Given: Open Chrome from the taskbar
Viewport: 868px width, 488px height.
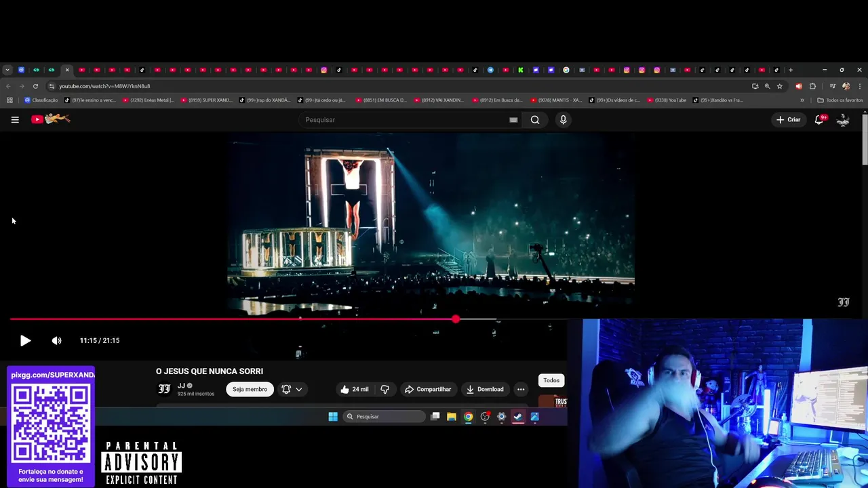Looking at the screenshot, I should pyautogui.click(x=468, y=417).
